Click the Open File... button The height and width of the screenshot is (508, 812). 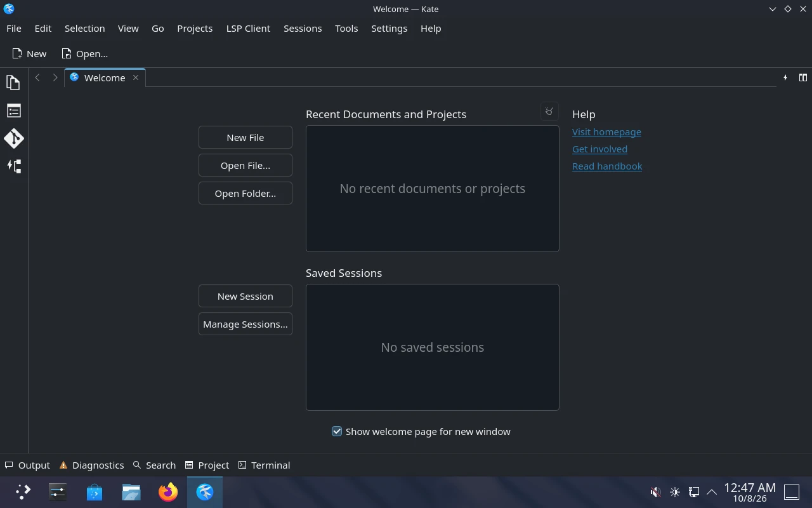tap(246, 165)
